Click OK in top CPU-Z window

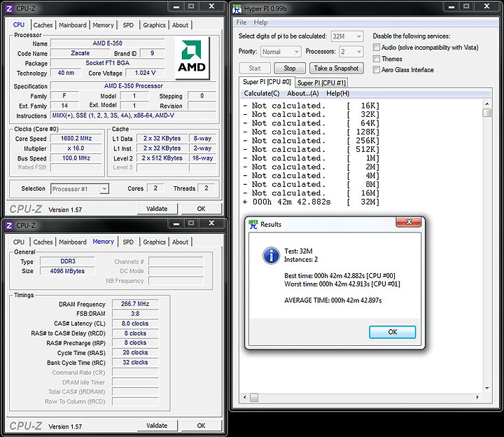(201, 209)
